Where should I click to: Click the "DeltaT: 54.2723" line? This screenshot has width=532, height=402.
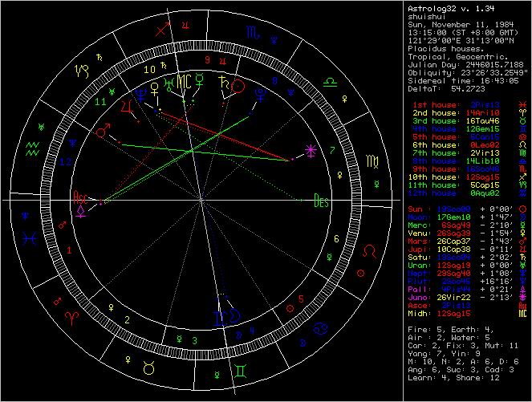[x=446, y=89]
